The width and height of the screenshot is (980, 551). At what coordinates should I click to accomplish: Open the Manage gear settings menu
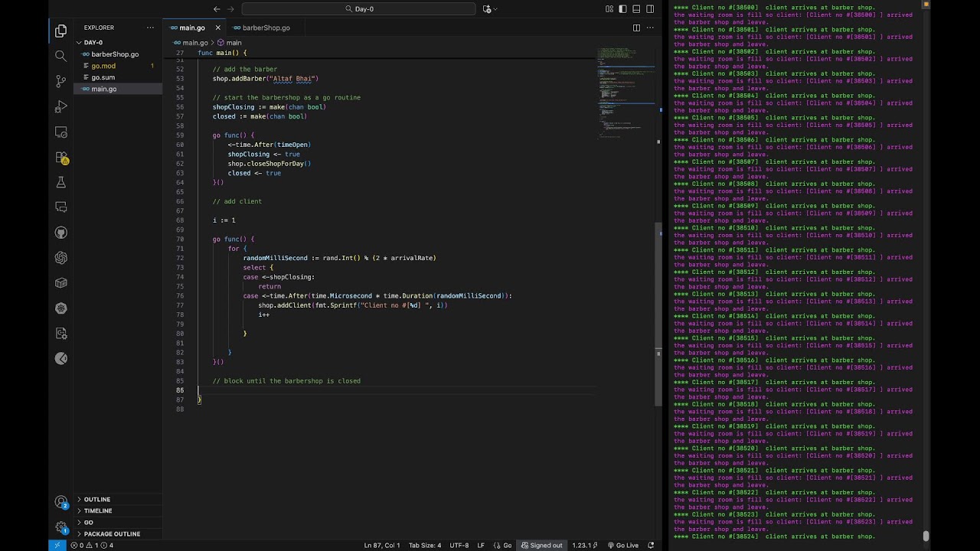pos(61,527)
